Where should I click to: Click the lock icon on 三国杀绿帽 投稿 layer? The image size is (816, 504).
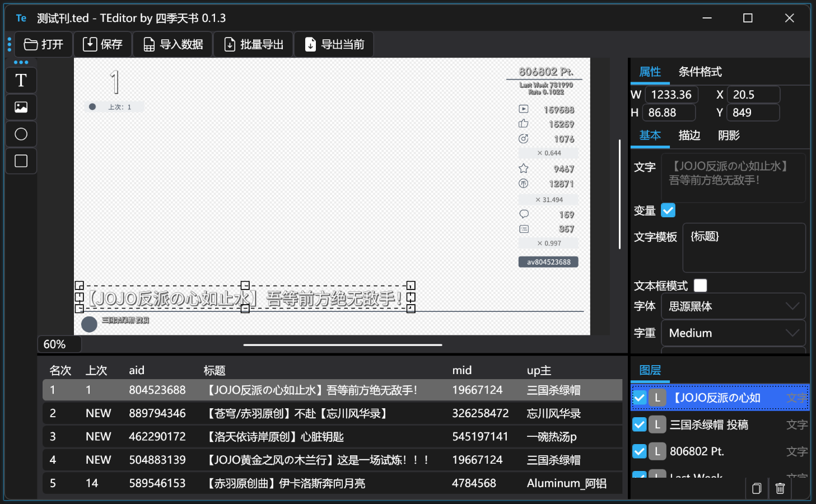coord(658,424)
